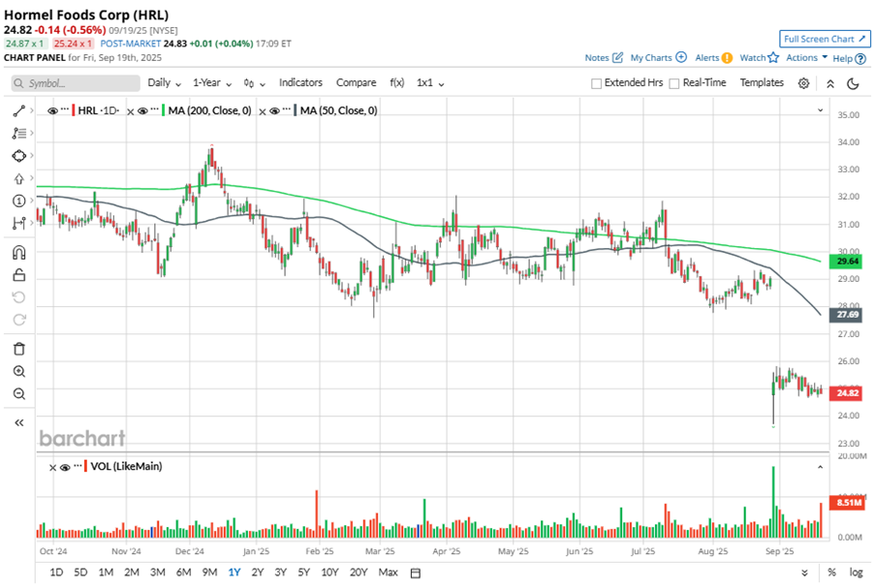This screenshot has height=588, width=874.
Task: Click the HRL series red color marker
Action: pyautogui.click(x=74, y=110)
